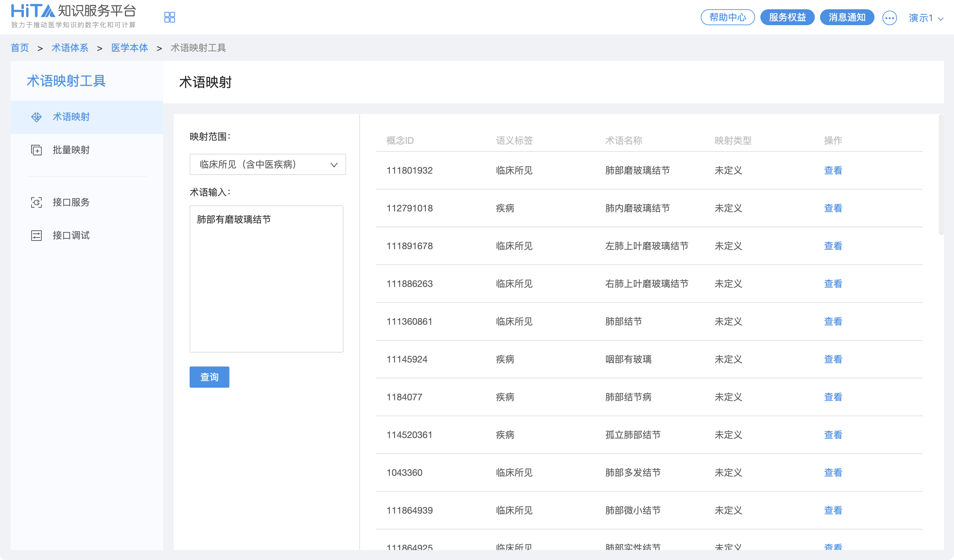Click the dropdown chevron beside 临床所见（含中医疾病）
954x560 pixels.
click(334, 165)
